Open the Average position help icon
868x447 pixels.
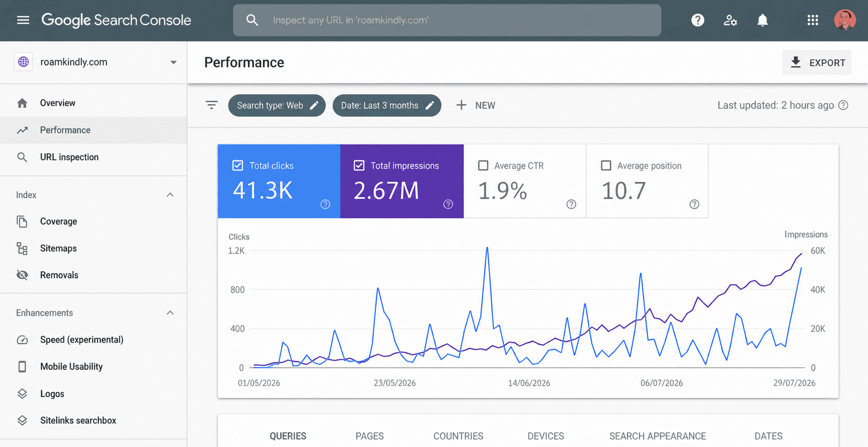click(695, 204)
